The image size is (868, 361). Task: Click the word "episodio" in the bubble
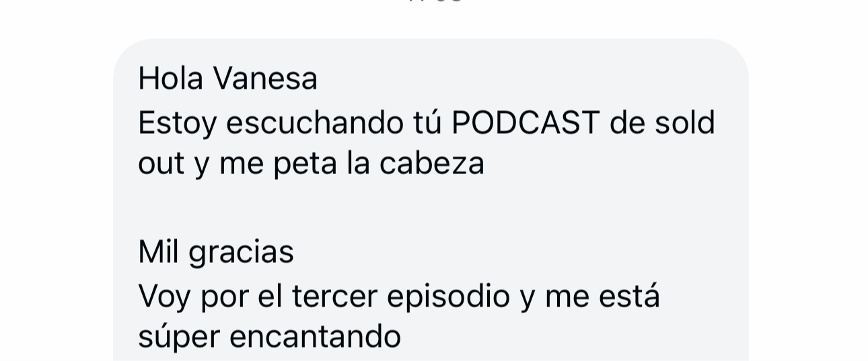[x=449, y=296]
